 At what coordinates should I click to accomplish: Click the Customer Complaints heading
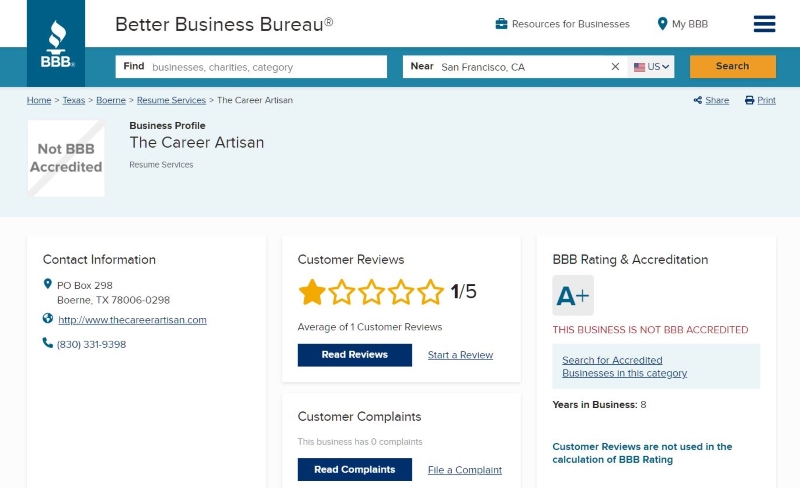[360, 417]
